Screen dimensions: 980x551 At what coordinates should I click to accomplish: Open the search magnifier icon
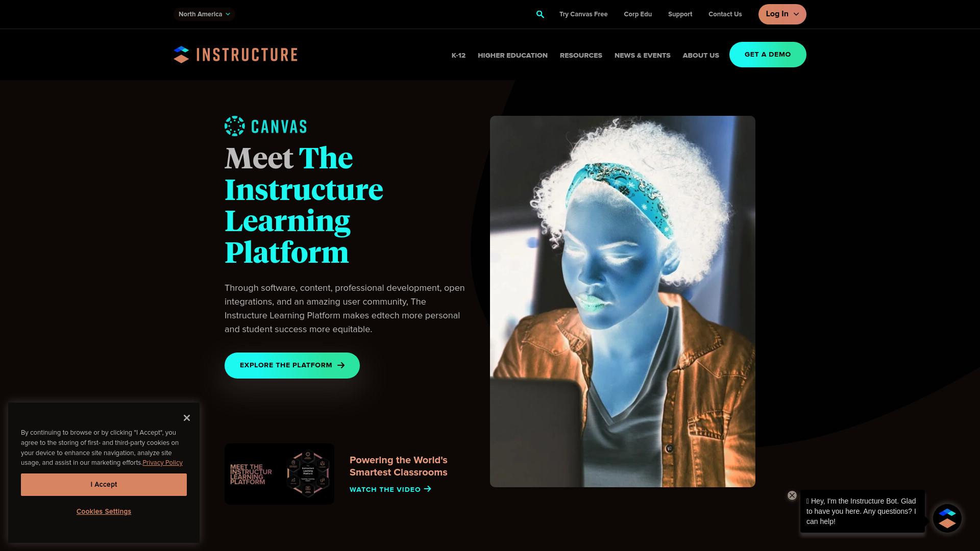540,14
